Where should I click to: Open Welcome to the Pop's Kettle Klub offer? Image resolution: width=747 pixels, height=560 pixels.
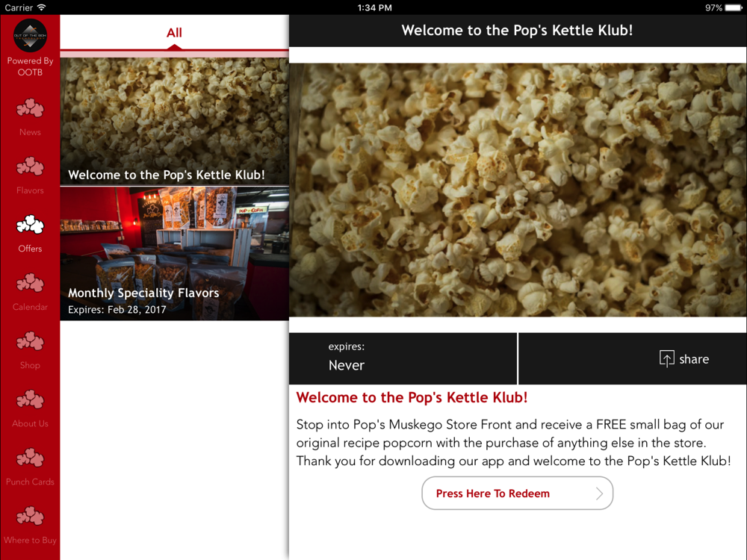coord(174,122)
